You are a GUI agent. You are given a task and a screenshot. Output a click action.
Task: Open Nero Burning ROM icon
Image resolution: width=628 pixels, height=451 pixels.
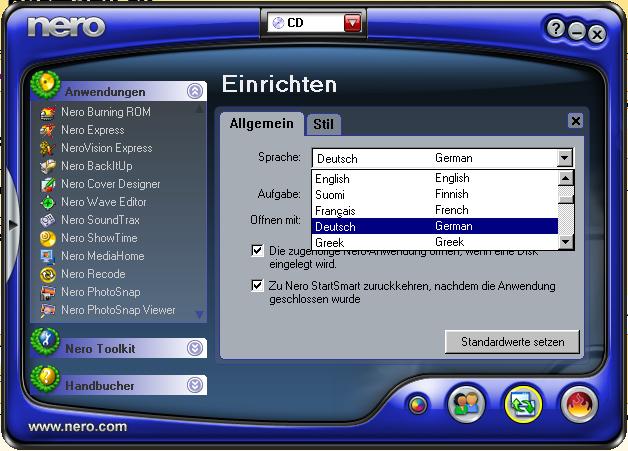[x=48, y=113]
